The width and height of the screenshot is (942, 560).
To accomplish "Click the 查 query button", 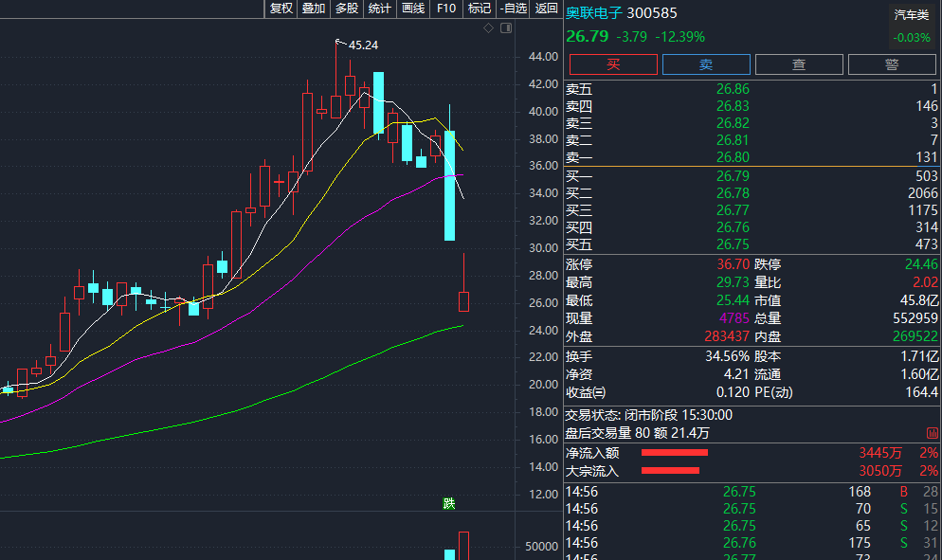I will (x=799, y=64).
